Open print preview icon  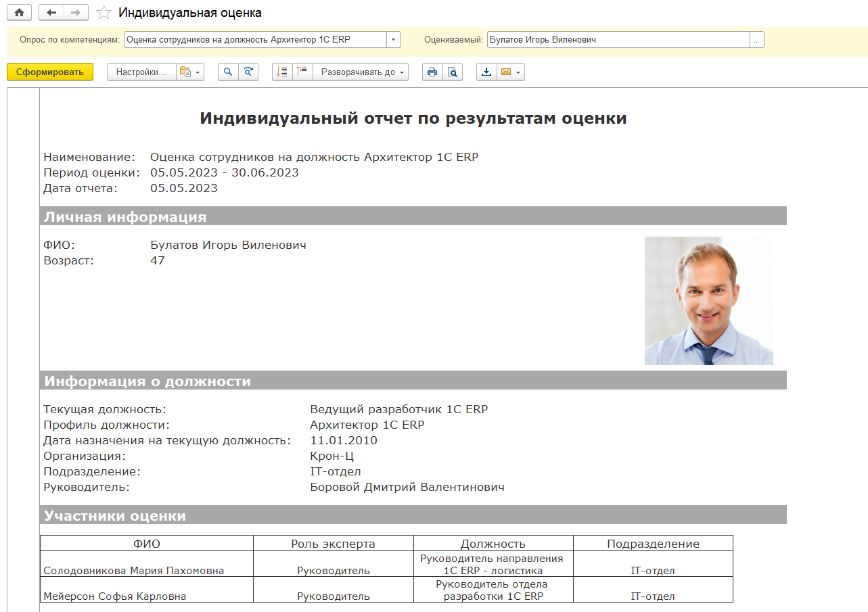(453, 72)
